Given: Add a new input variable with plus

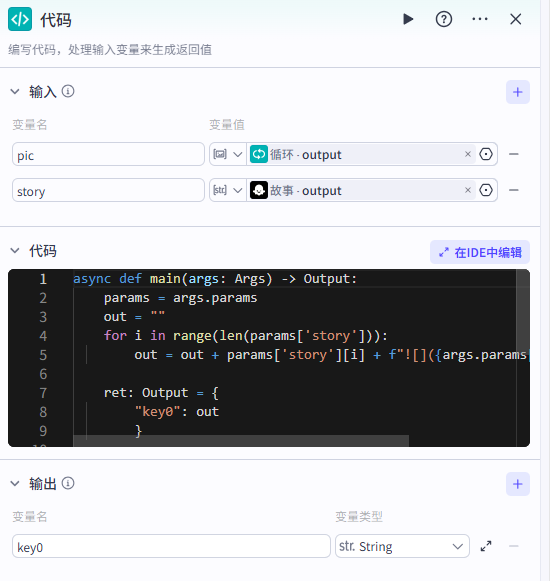Looking at the screenshot, I should [518, 92].
